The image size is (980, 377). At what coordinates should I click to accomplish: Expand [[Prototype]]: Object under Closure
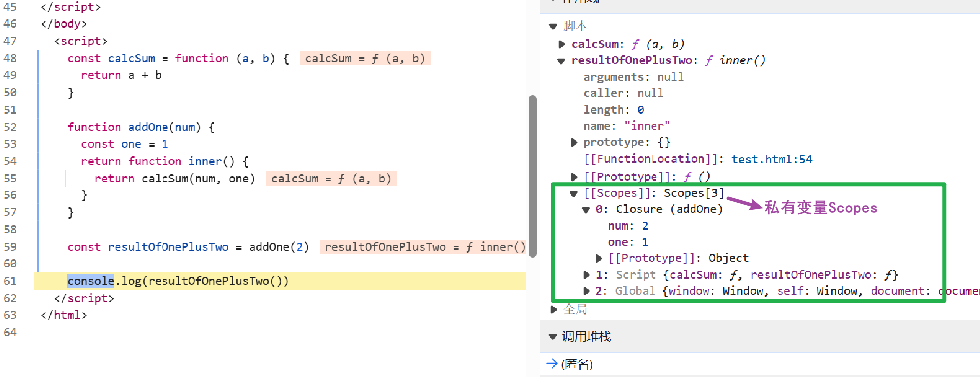(x=599, y=258)
